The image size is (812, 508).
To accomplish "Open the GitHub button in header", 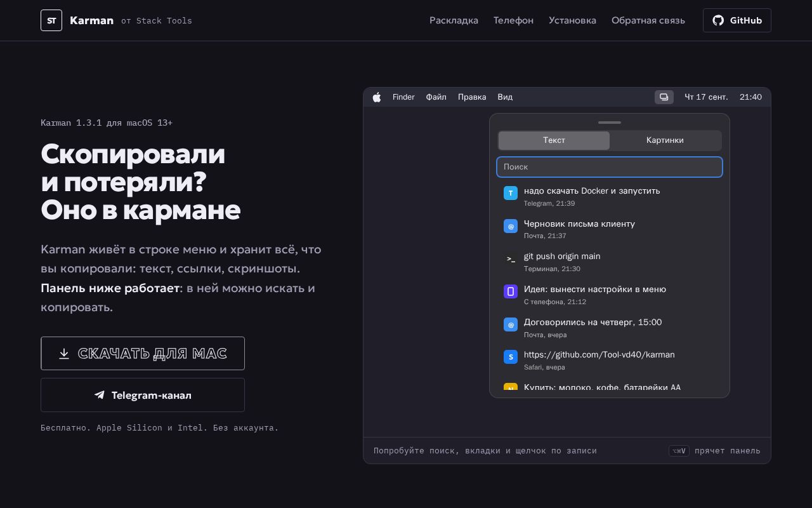I will coord(737,20).
